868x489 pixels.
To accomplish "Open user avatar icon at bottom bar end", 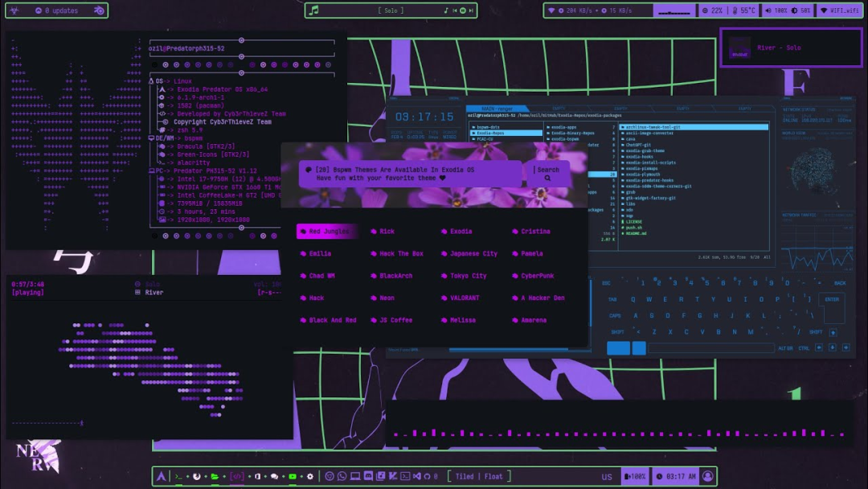I will pos(707,475).
